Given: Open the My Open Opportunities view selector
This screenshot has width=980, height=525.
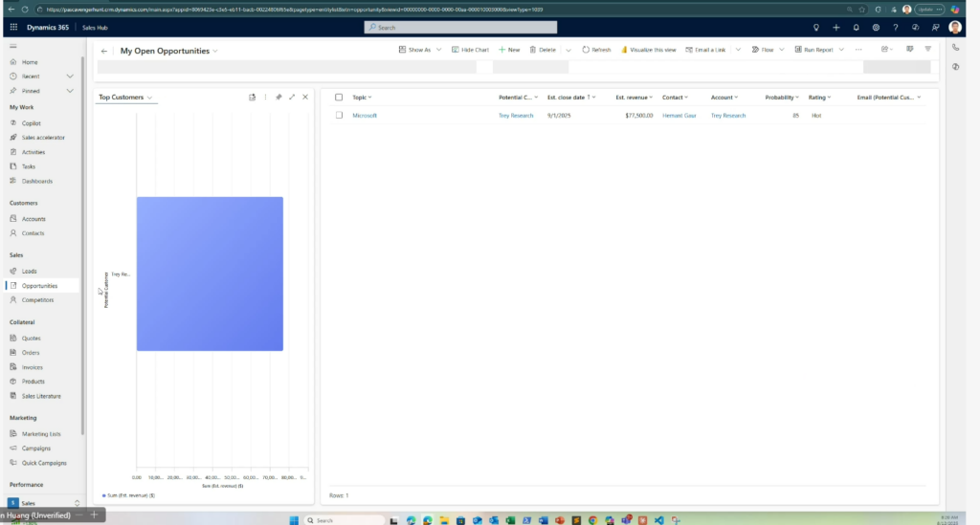Looking at the screenshot, I should [x=168, y=52].
